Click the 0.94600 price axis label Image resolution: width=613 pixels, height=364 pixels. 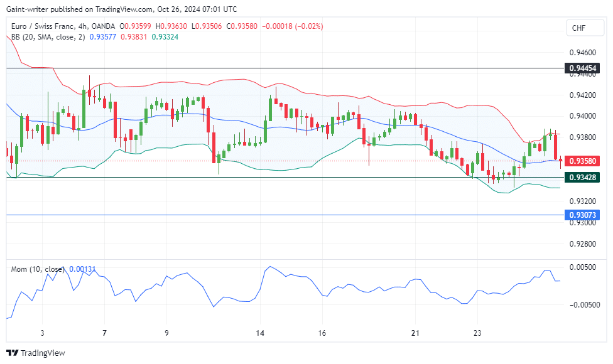[582, 52]
